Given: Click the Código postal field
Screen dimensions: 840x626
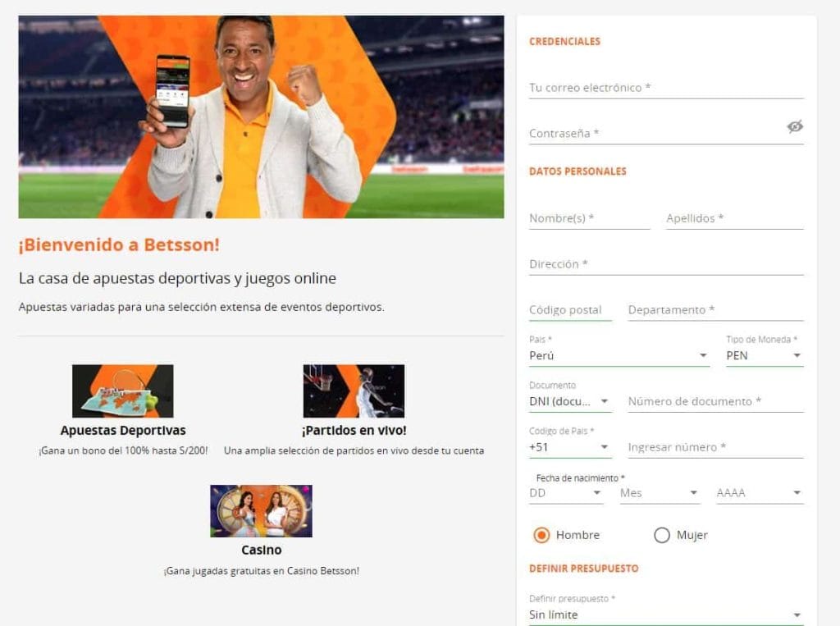Looking at the screenshot, I should (570, 310).
